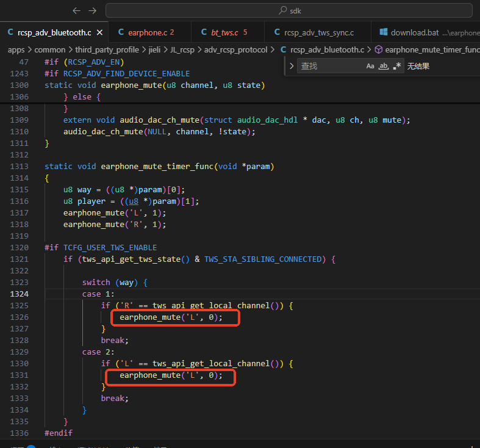Click sticky line 1300 earphone_mute definition

[154, 85]
